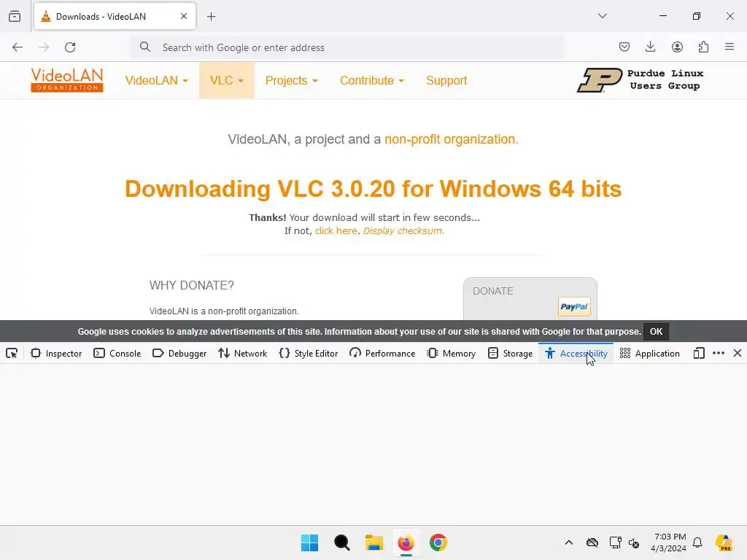
Task: Switch to the Performance devtools tab
Action: click(x=382, y=354)
